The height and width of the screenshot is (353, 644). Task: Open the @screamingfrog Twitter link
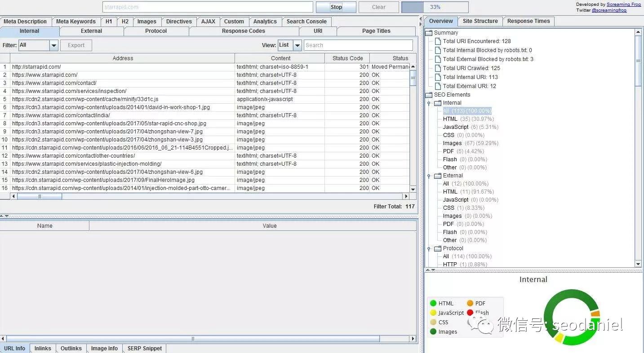609,10
